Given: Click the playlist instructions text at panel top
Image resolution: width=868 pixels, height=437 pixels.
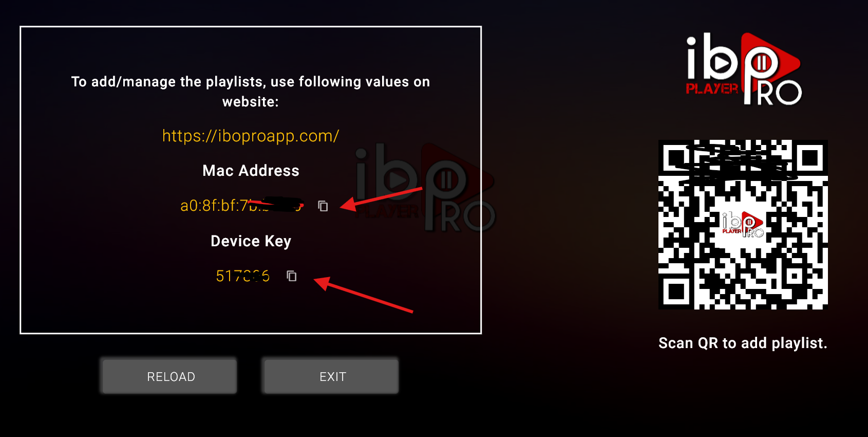Looking at the screenshot, I should pos(251,92).
